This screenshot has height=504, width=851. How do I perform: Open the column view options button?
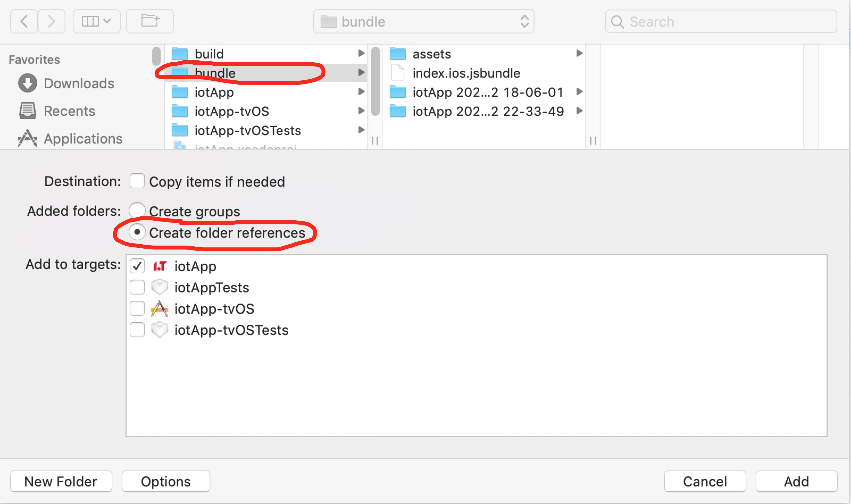[97, 21]
